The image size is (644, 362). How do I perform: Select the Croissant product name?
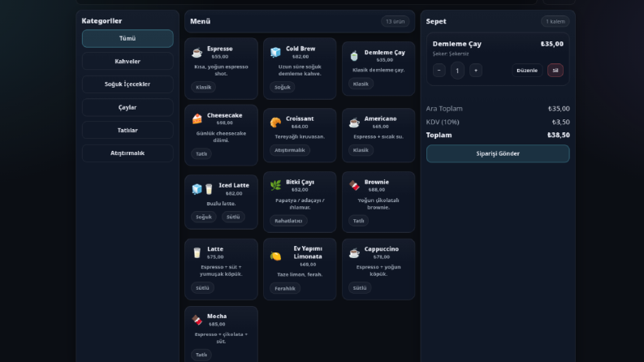(300, 119)
